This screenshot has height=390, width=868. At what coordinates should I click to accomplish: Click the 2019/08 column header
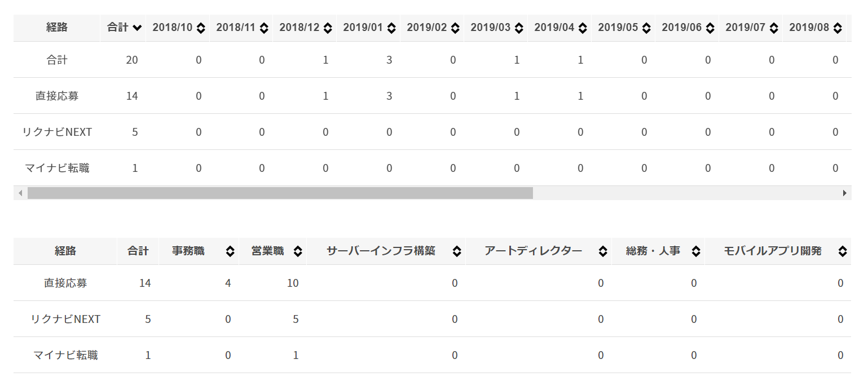click(x=809, y=28)
